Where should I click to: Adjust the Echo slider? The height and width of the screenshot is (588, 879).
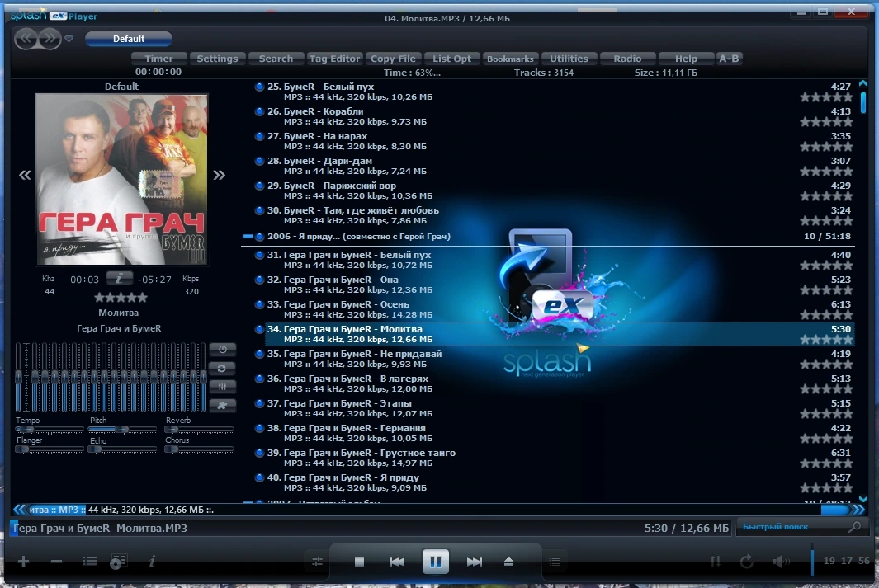coord(122,449)
